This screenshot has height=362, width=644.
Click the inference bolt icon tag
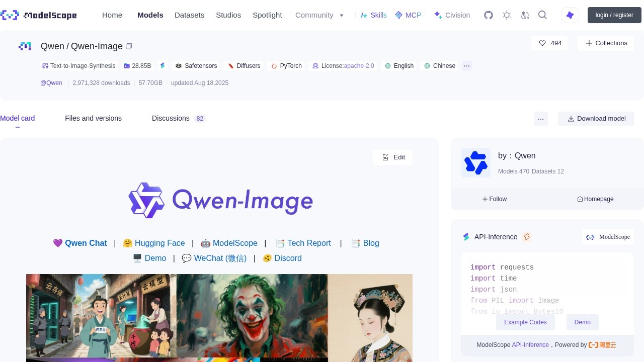click(x=162, y=66)
